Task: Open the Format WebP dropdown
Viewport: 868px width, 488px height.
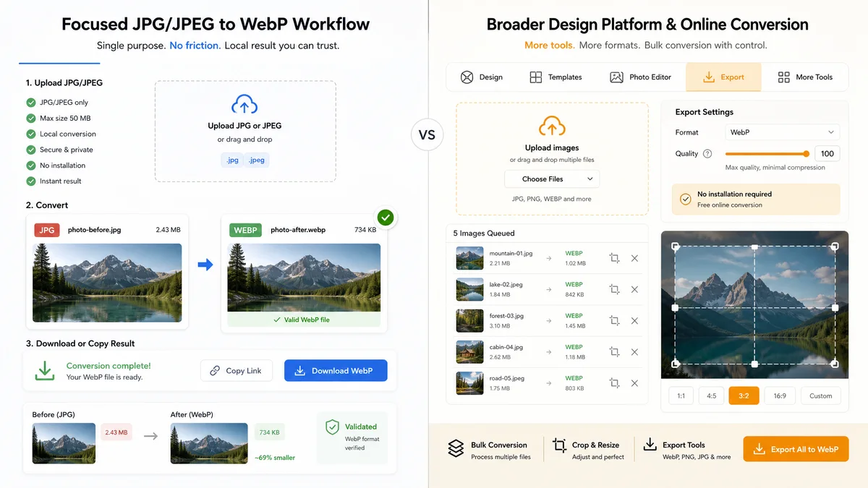Action: tap(782, 132)
